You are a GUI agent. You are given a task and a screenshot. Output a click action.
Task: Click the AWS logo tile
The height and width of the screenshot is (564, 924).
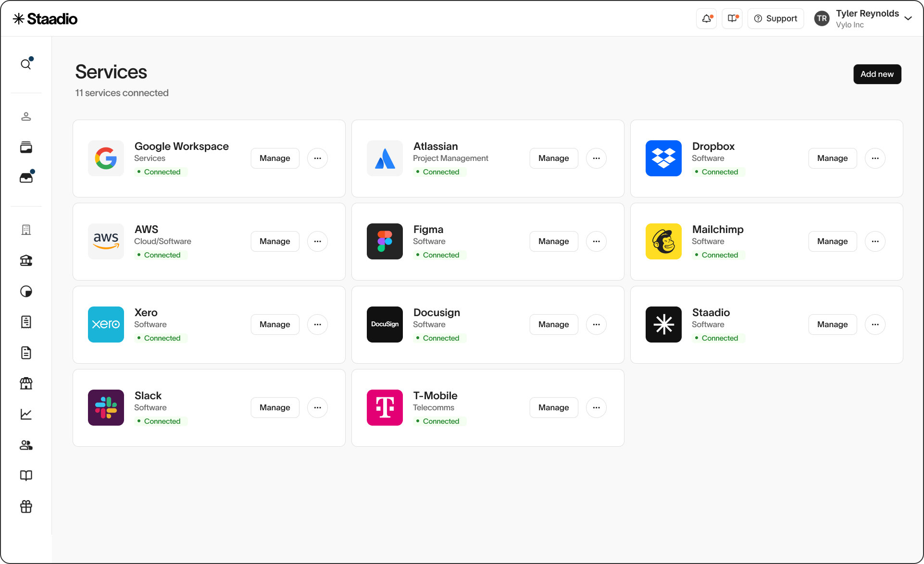coord(106,242)
